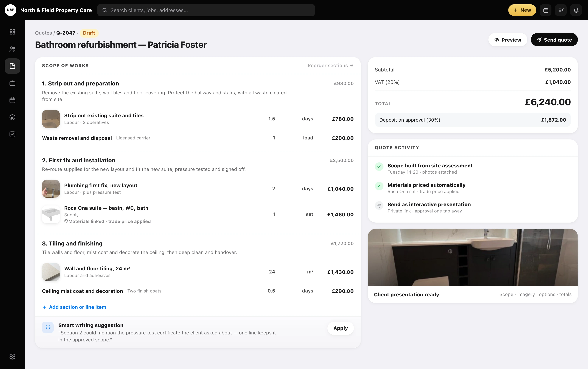The width and height of the screenshot is (588, 369).
Task: Click the paper plane icon beside Send as interactive
Action: (x=379, y=206)
